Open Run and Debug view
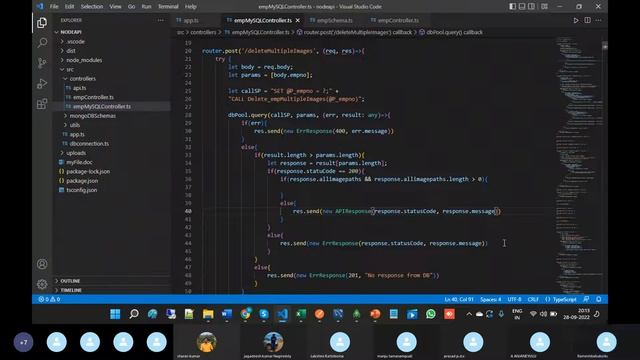The width and height of the screenshot is (640, 360). point(42,83)
